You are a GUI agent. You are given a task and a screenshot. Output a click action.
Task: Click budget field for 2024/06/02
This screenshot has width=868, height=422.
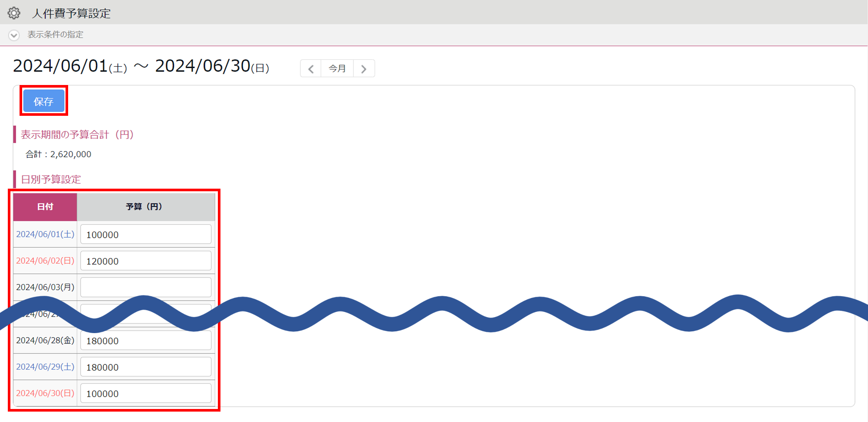[146, 261]
